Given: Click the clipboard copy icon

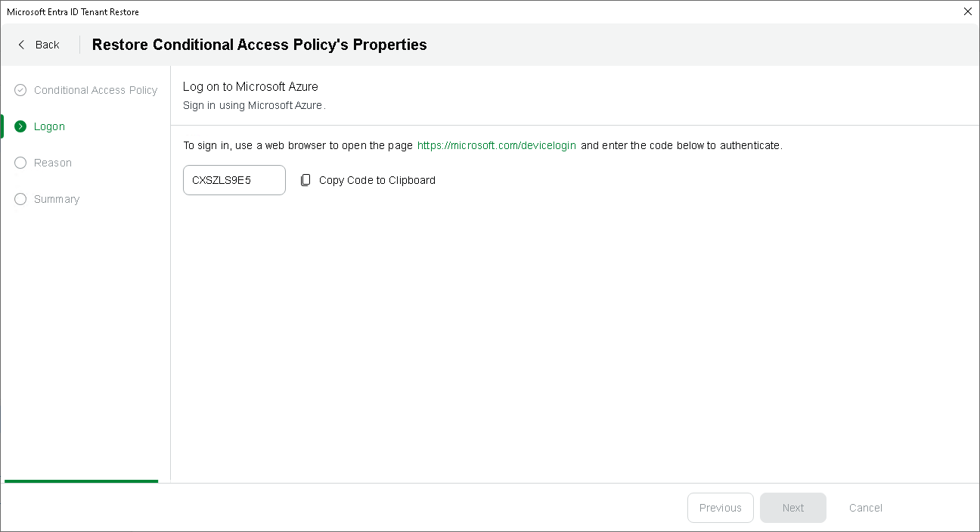Looking at the screenshot, I should (305, 180).
